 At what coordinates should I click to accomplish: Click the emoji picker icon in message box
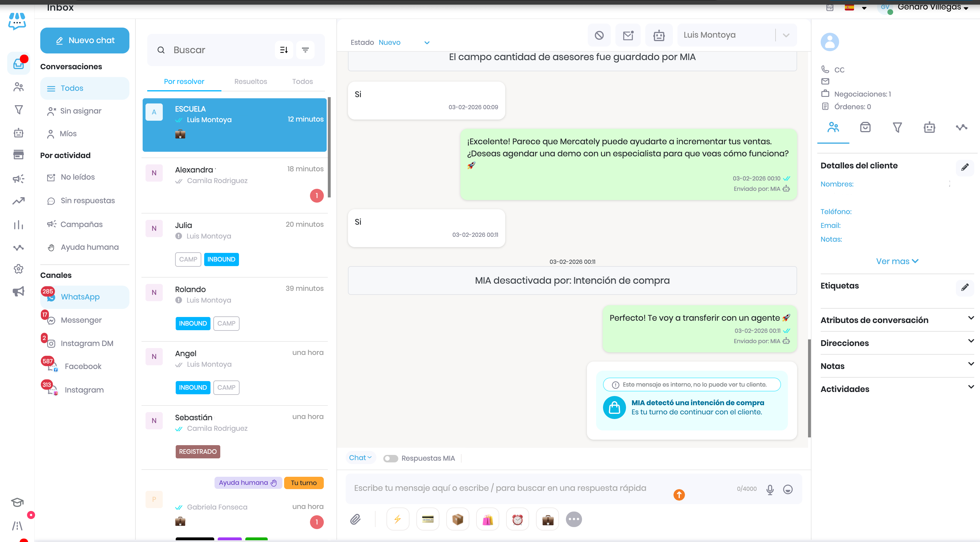[x=788, y=489]
